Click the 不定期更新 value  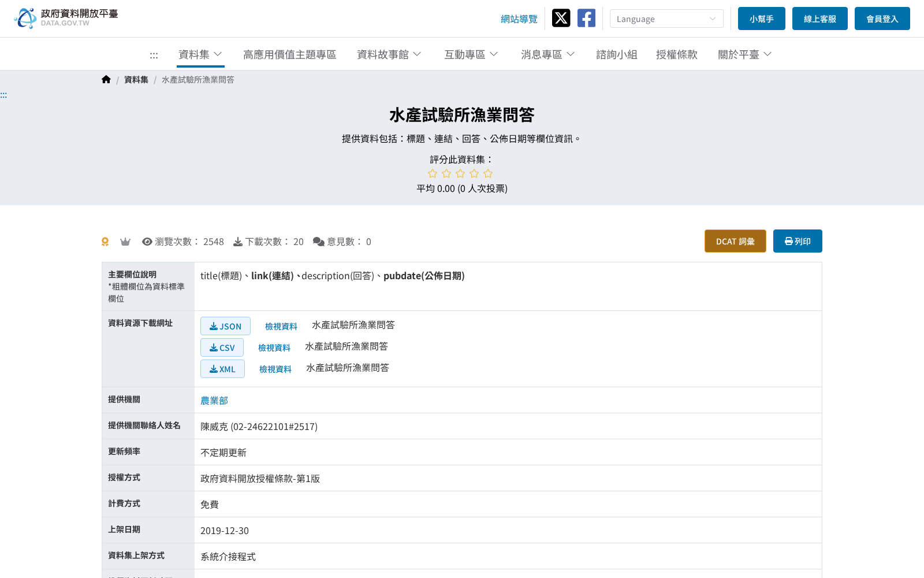[x=223, y=453]
